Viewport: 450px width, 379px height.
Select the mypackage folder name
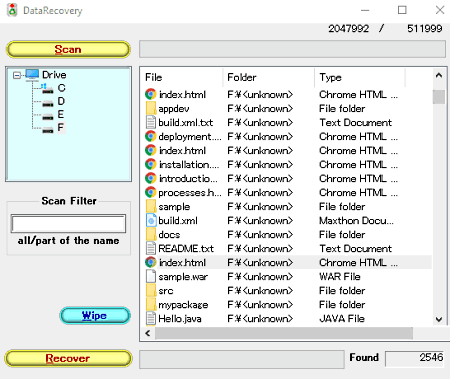click(183, 305)
